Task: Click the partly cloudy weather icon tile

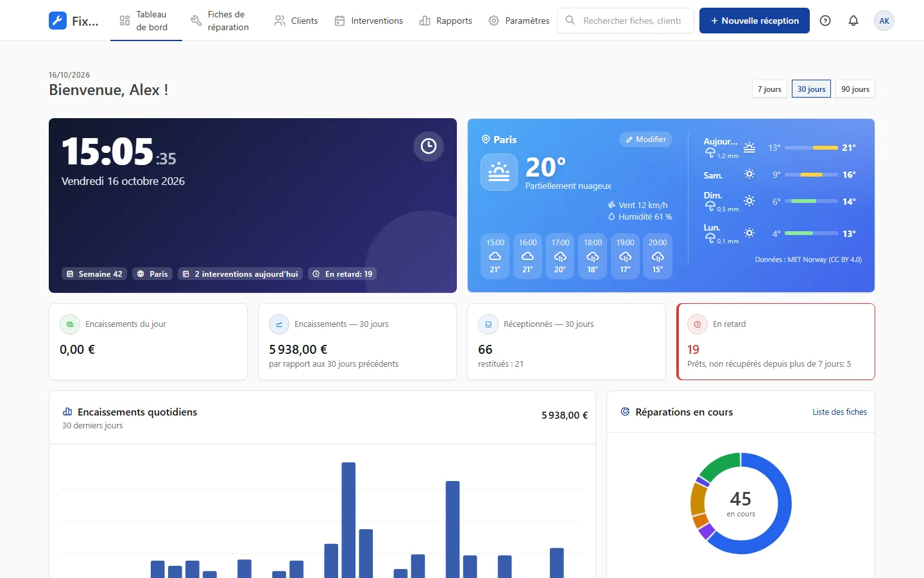Action: (499, 172)
